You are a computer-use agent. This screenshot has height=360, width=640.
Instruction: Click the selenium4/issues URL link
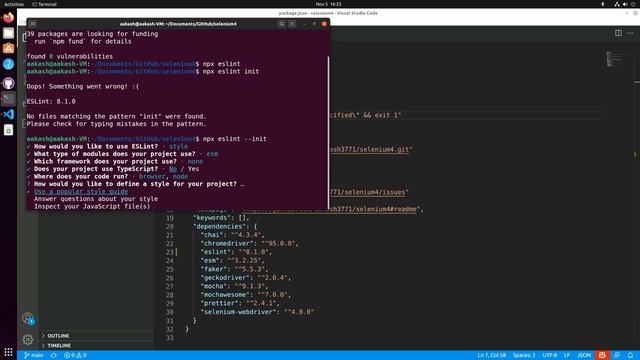[367, 192]
